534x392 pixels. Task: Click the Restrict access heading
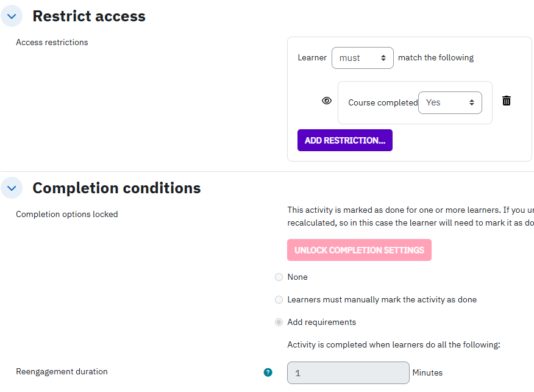click(89, 16)
